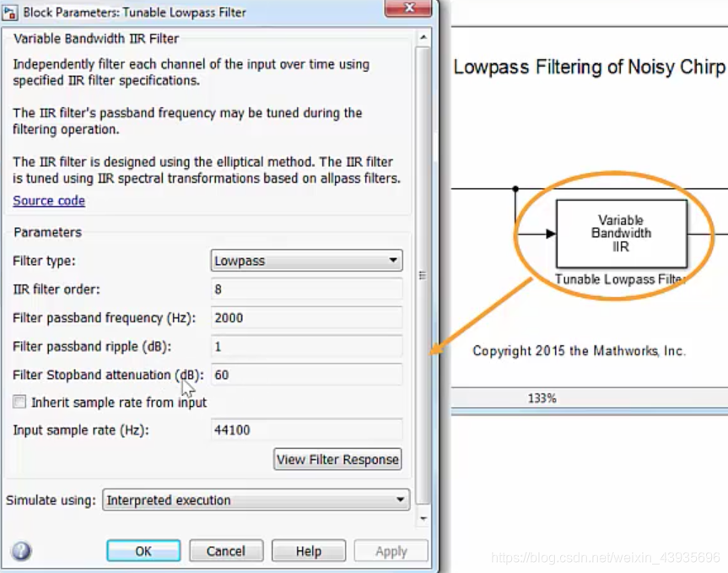
Task: Click the Variable Bandwidth IIR Filter heading
Action: point(96,39)
